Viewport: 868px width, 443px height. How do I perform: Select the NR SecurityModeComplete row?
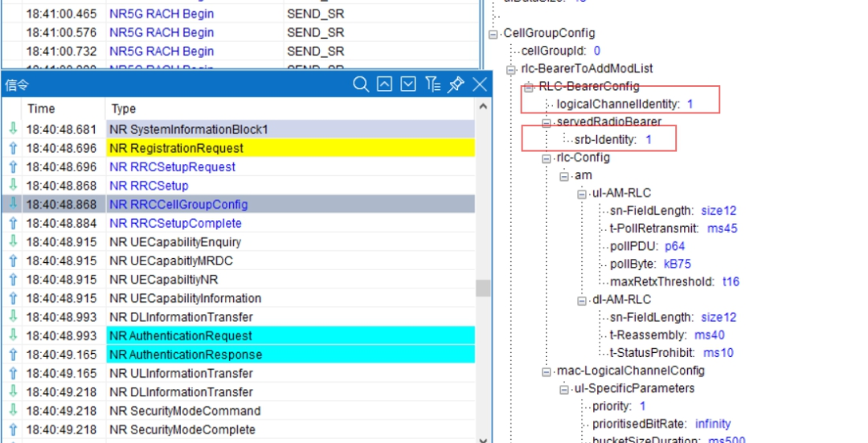point(238,429)
